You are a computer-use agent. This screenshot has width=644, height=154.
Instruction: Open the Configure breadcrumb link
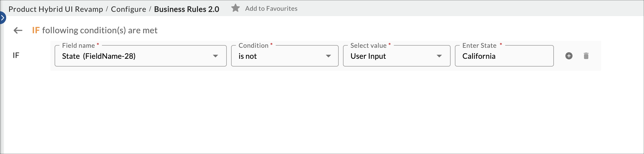pyautogui.click(x=128, y=9)
